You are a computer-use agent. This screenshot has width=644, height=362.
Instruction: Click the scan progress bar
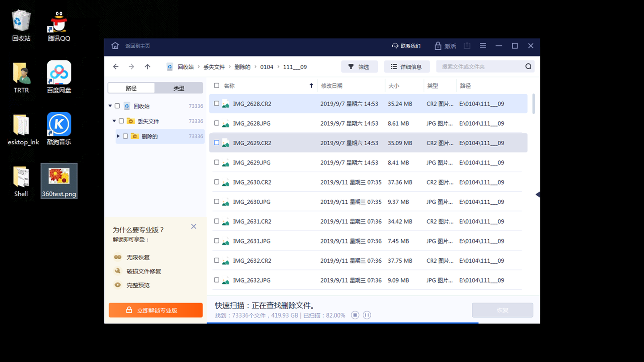click(x=373, y=322)
